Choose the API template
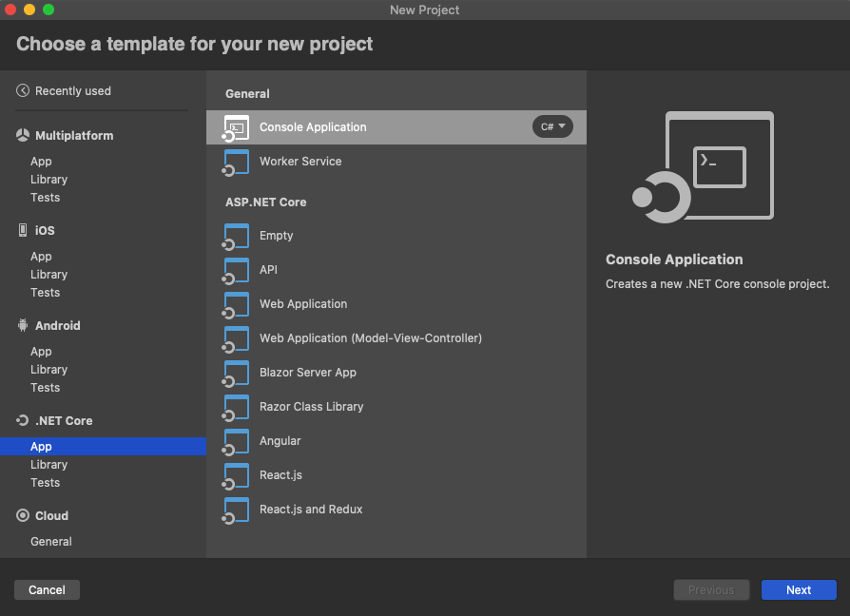The width and height of the screenshot is (850, 616). click(396, 270)
